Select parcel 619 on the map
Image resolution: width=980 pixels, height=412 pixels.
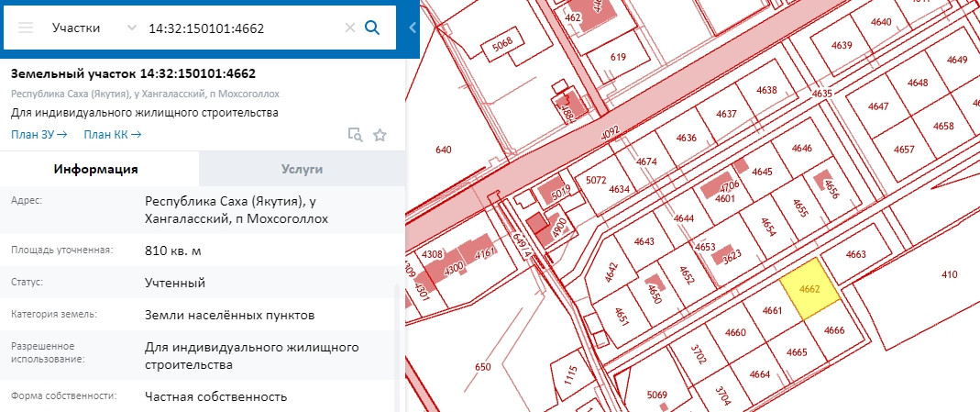tap(618, 57)
